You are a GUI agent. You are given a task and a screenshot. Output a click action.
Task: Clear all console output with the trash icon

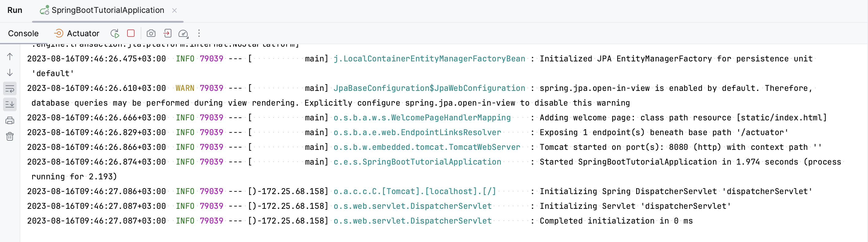pos(10,136)
